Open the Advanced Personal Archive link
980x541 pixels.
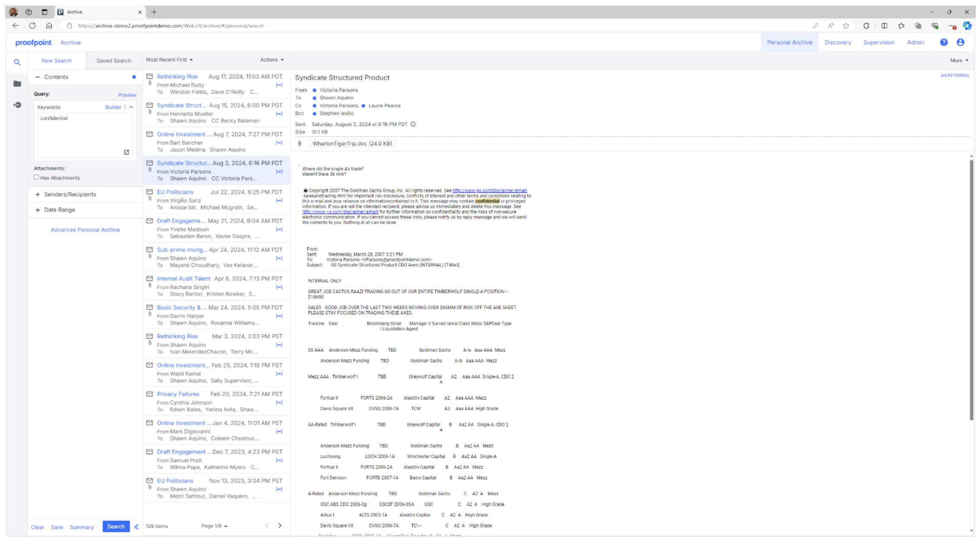(x=85, y=230)
